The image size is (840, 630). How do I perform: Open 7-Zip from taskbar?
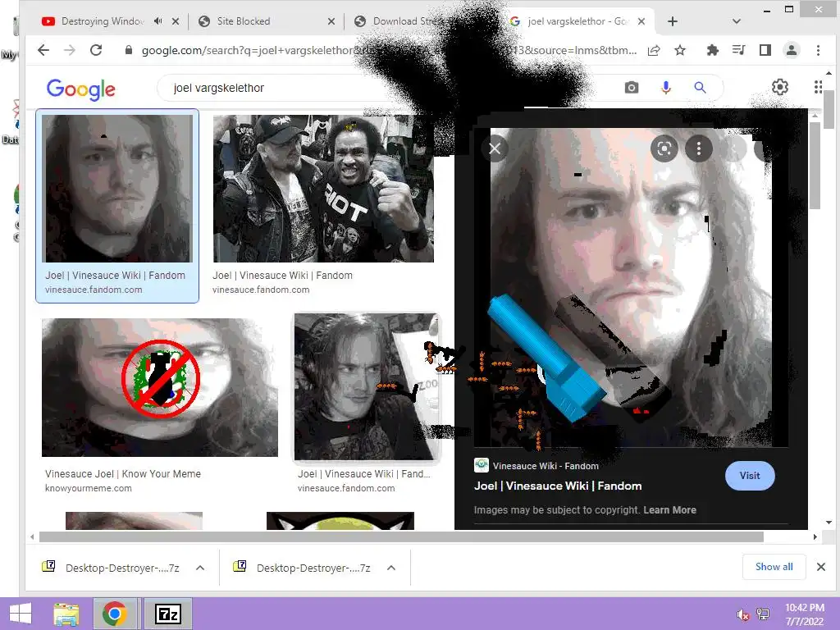[x=167, y=614]
